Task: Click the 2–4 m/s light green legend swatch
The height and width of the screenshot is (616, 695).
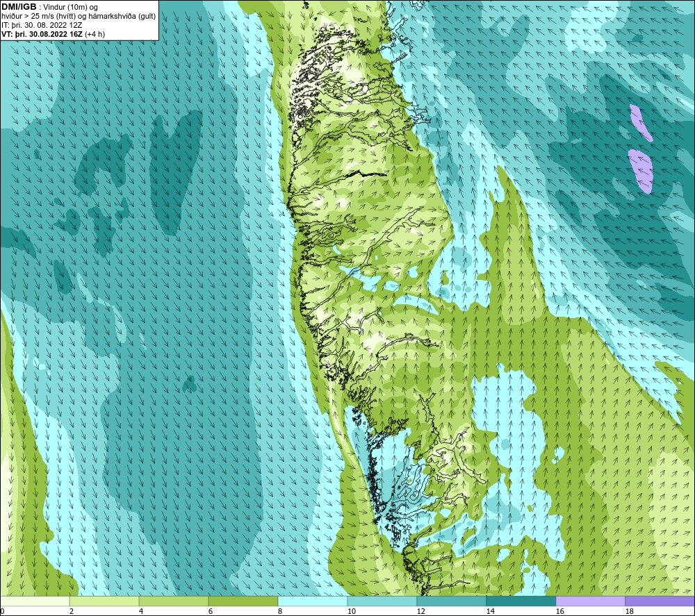Action: [104, 601]
